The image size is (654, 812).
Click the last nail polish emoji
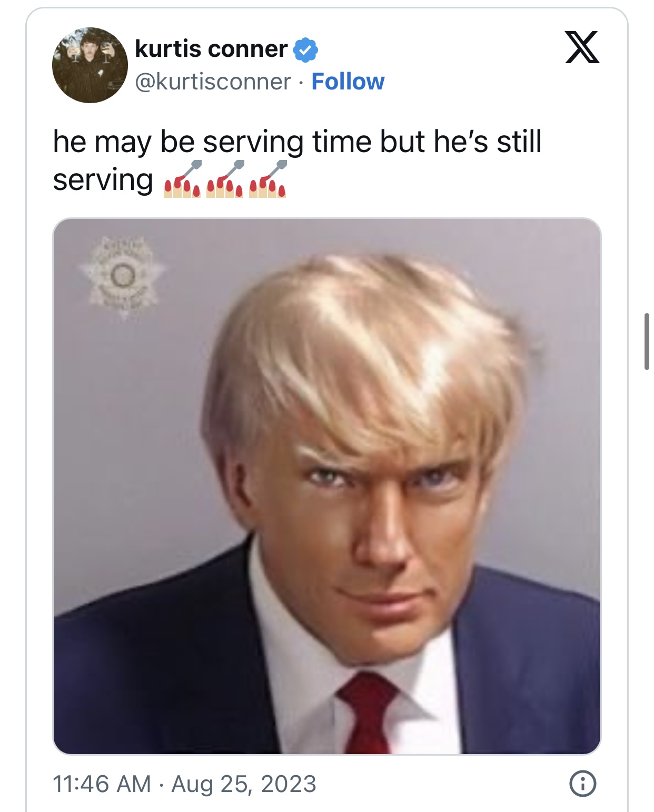point(268,179)
